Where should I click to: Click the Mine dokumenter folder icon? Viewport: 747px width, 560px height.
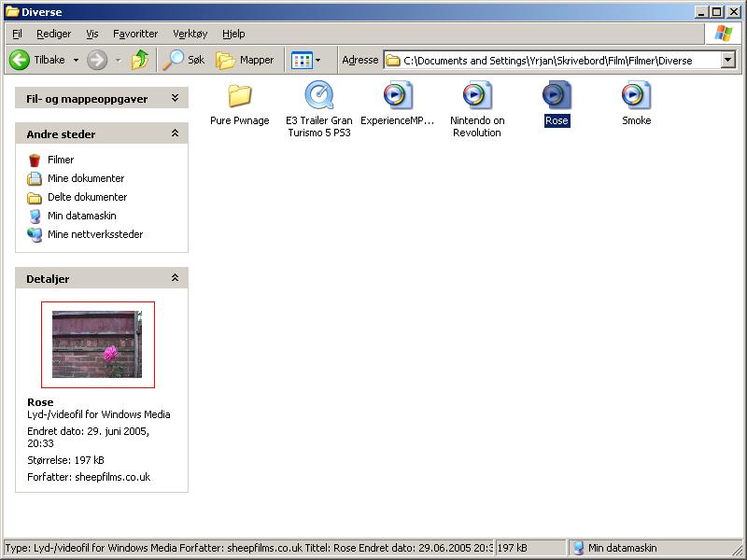click(x=35, y=178)
